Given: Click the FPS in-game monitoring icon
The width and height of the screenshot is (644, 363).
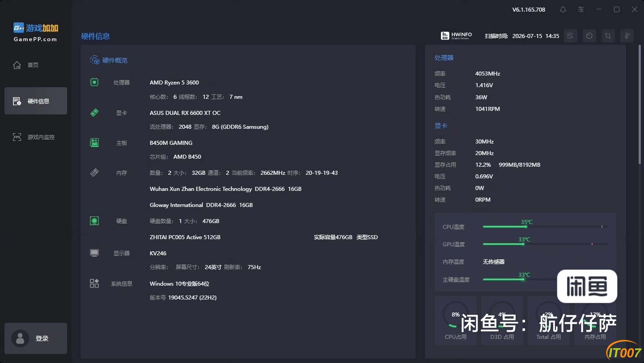Looking at the screenshot, I should [x=17, y=137].
